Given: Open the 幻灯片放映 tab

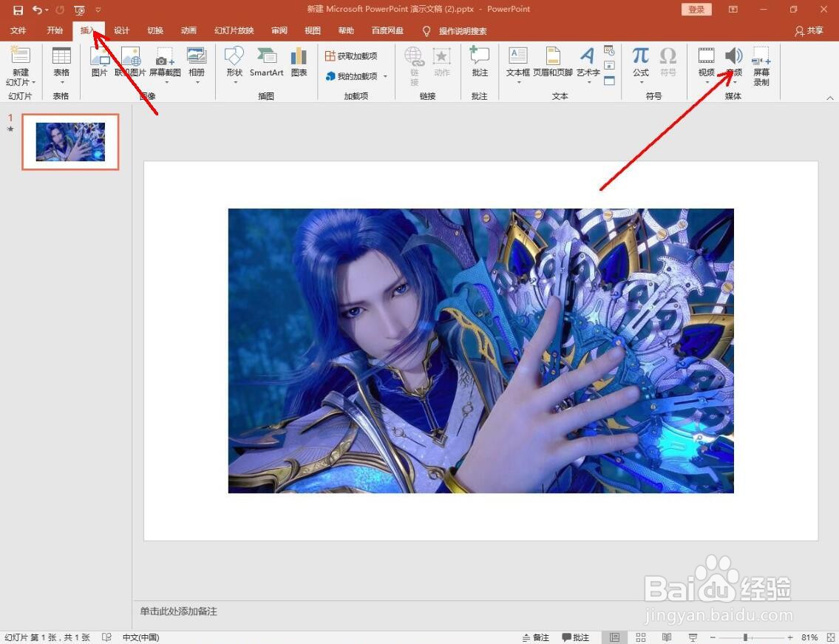Looking at the screenshot, I should tap(234, 30).
